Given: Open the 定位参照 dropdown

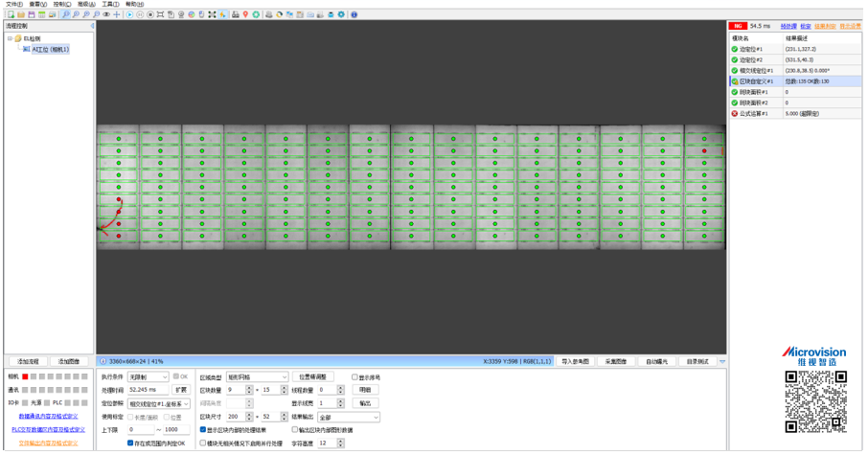Looking at the screenshot, I should coord(159,403).
